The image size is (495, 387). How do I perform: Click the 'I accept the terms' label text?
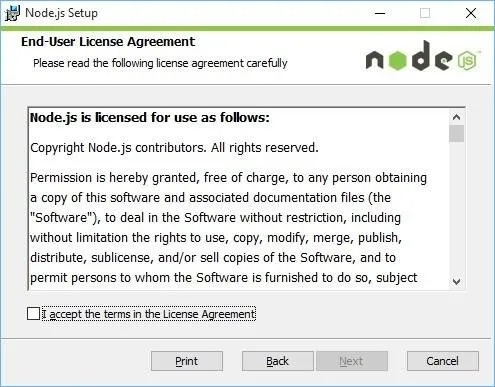(x=149, y=314)
